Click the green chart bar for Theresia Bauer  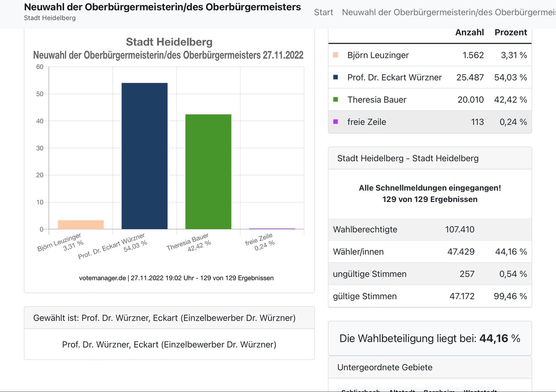tap(208, 171)
